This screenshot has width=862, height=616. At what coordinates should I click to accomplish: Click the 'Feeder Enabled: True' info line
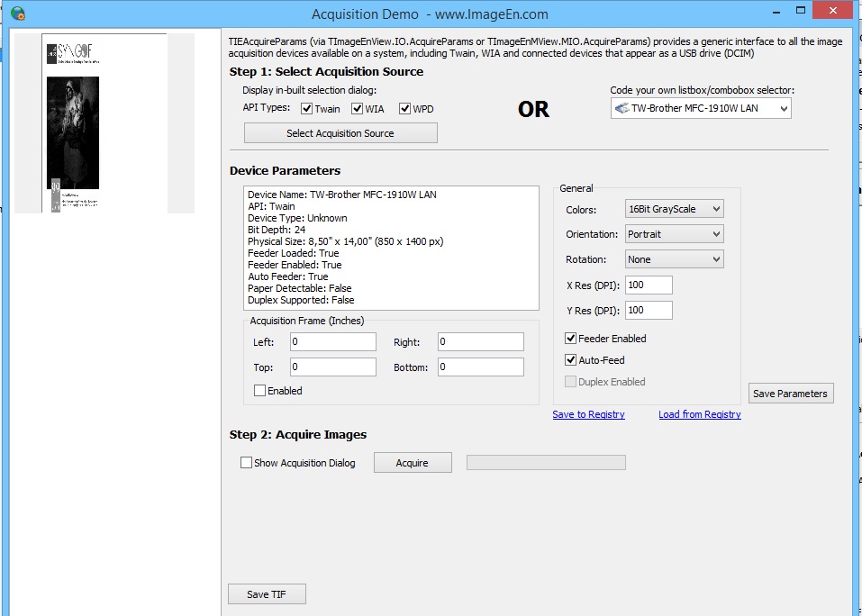coord(295,265)
